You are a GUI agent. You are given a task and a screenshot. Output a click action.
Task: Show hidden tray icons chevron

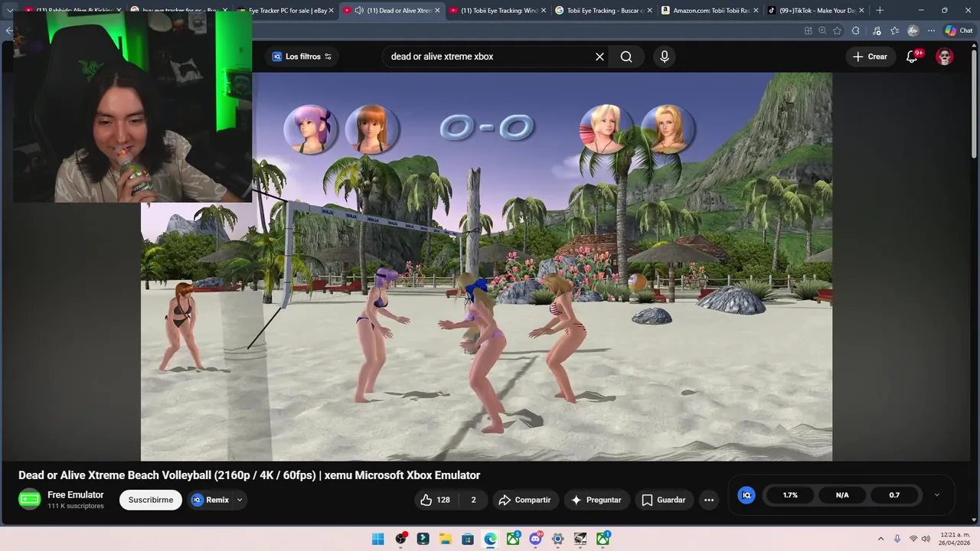(x=880, y=539)
